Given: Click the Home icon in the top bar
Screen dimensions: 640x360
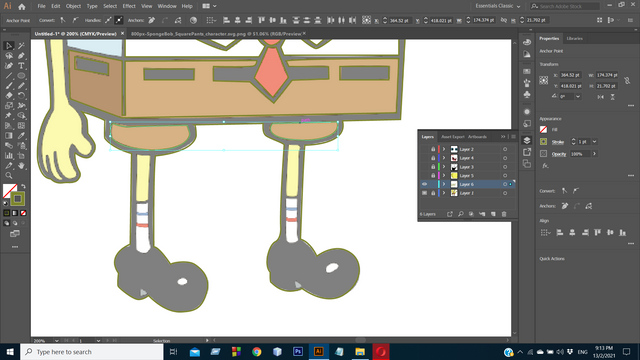Looking at the screenshot, I should [x=22, y=6].
